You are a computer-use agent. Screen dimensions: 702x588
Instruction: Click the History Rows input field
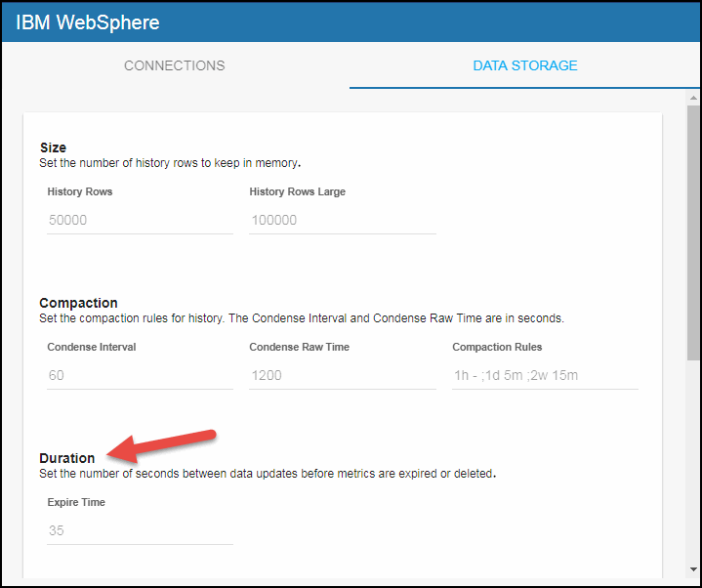coord(140,221)
